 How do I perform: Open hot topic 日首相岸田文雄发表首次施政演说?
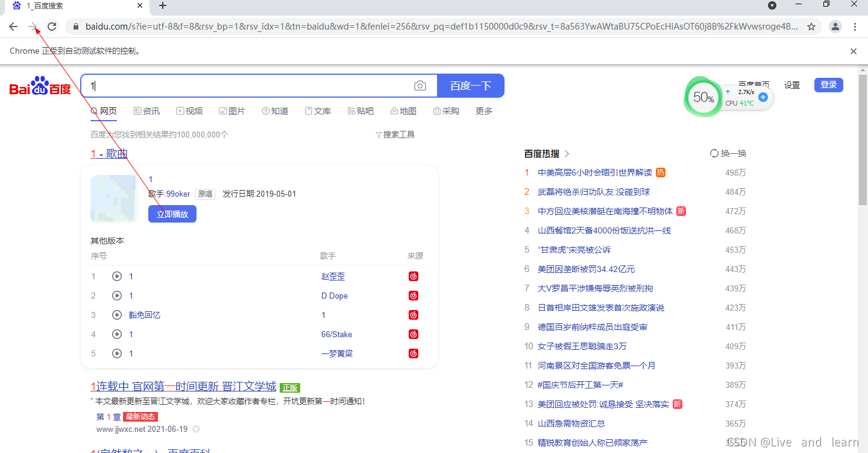click(x=601, y=308)
